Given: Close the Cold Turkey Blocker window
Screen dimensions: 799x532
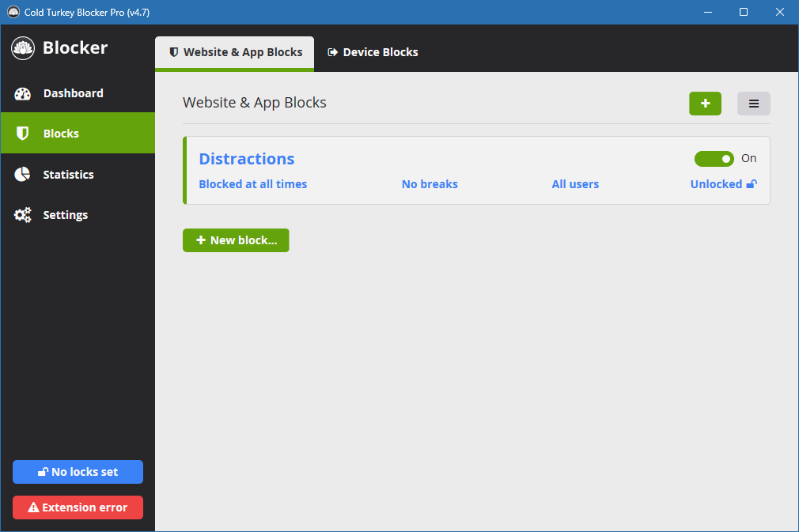Looking at the screenshot, I should point(780,12).
